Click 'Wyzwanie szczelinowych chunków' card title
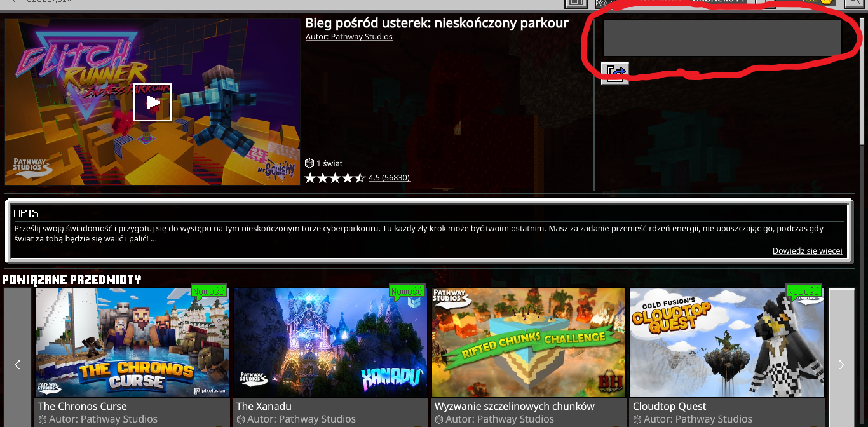The image size is (868, 427). point(515,406)
